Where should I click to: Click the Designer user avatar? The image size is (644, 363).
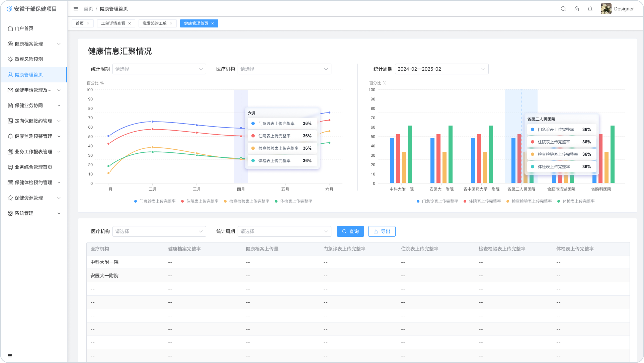tap(606, 9)
